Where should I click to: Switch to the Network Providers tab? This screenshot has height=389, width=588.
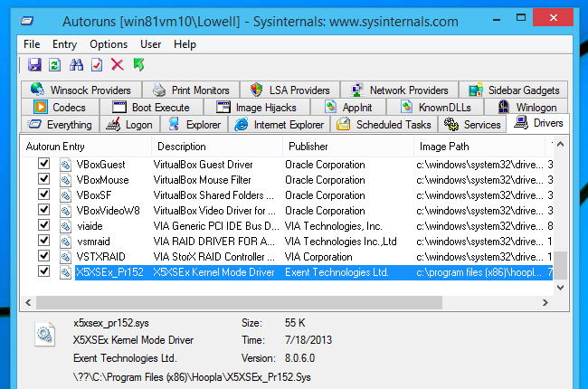[399, 90]
